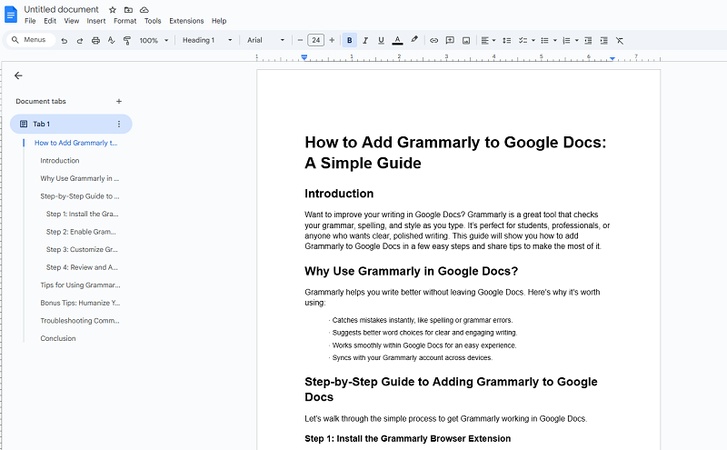
Task: Toggle bold formatting
Action: (x=349, y=40)
